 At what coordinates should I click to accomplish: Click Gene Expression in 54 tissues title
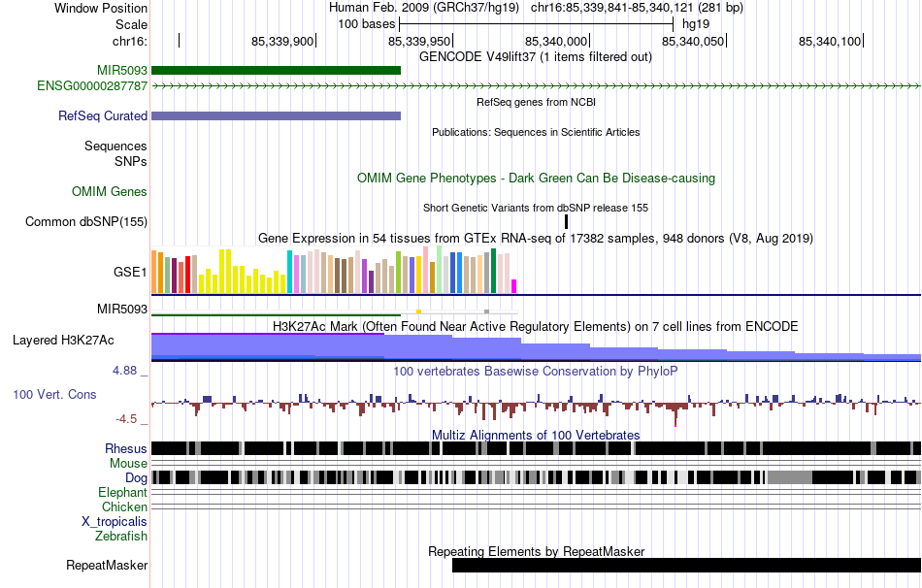tap(536, 238)
